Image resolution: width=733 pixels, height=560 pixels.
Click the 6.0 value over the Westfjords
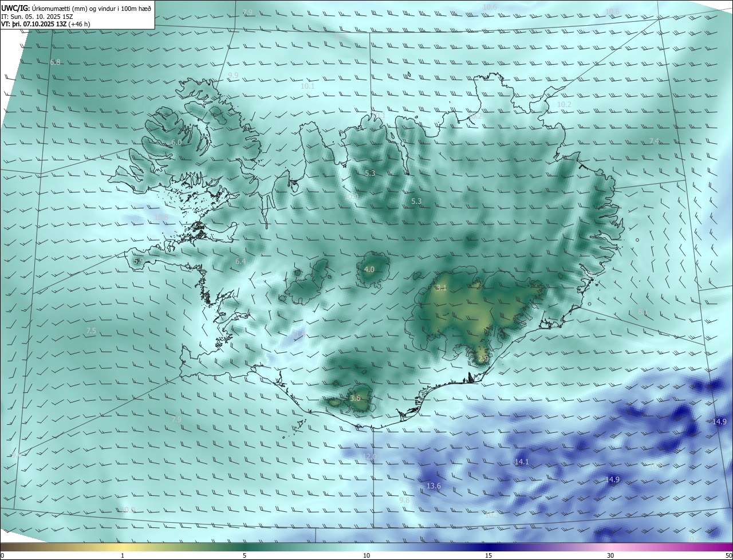click(176, 142)
